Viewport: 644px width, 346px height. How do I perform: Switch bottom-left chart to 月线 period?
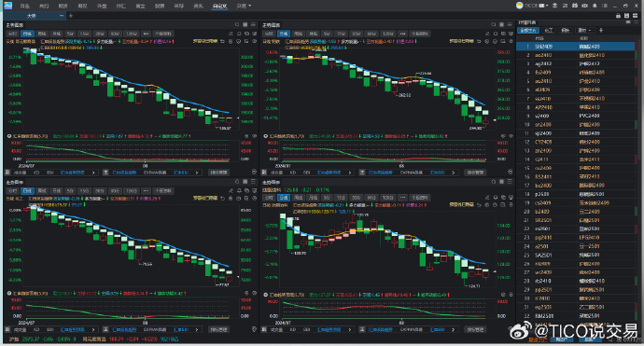point(57,191)
